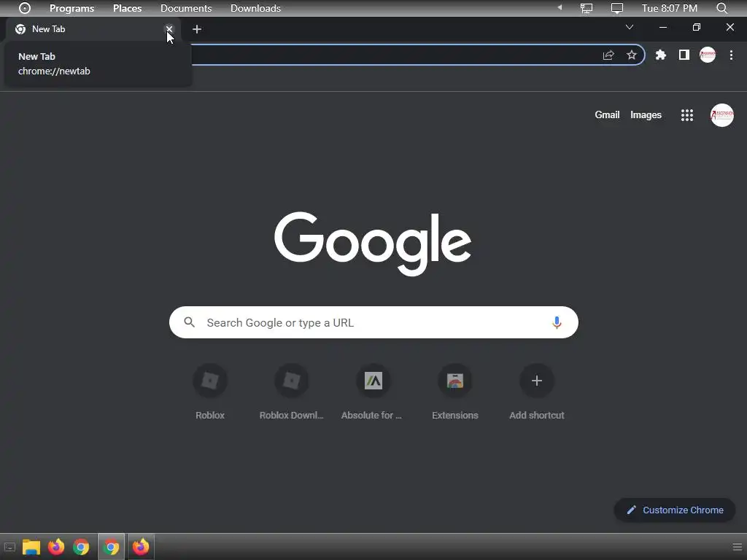This screenshot has height=560, width=747.
Task: Open the display monitor tray icon
Action: (x=617, y=8)
